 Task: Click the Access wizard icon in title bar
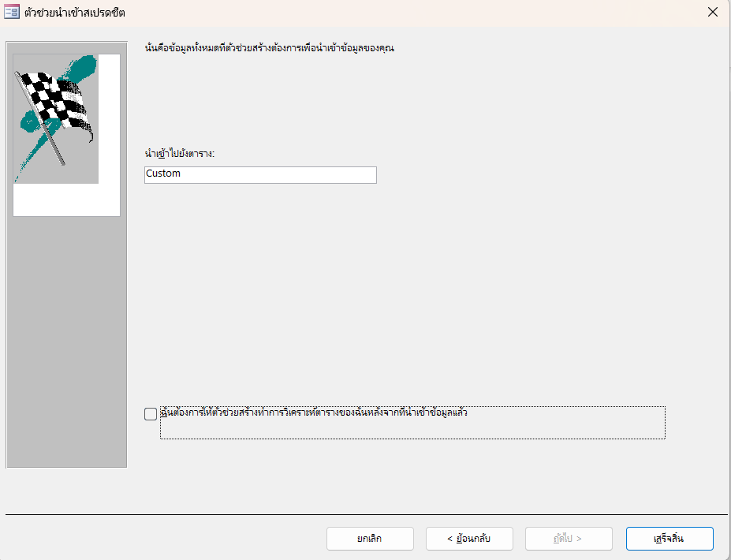pos(12,13)
